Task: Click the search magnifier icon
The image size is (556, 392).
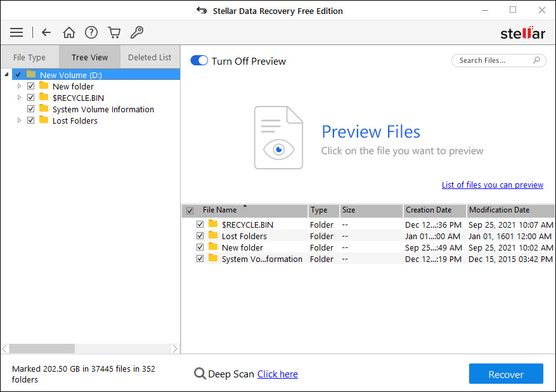Action: click(x=536, y=60)
